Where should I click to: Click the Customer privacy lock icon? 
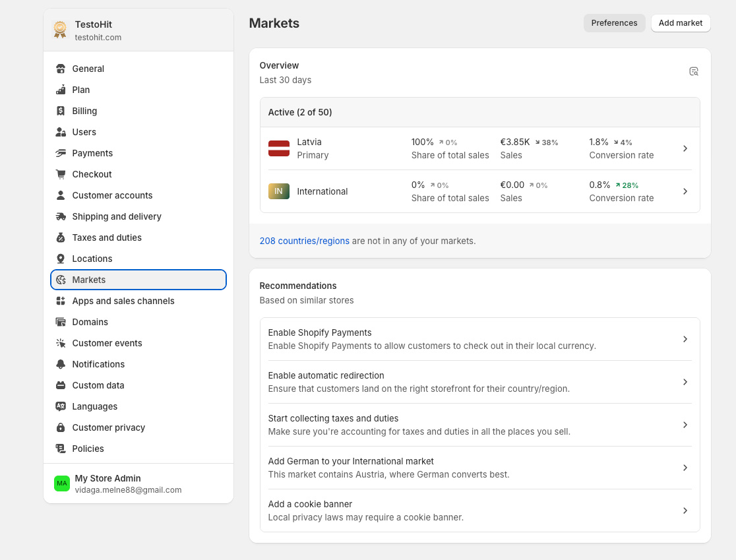61,427
